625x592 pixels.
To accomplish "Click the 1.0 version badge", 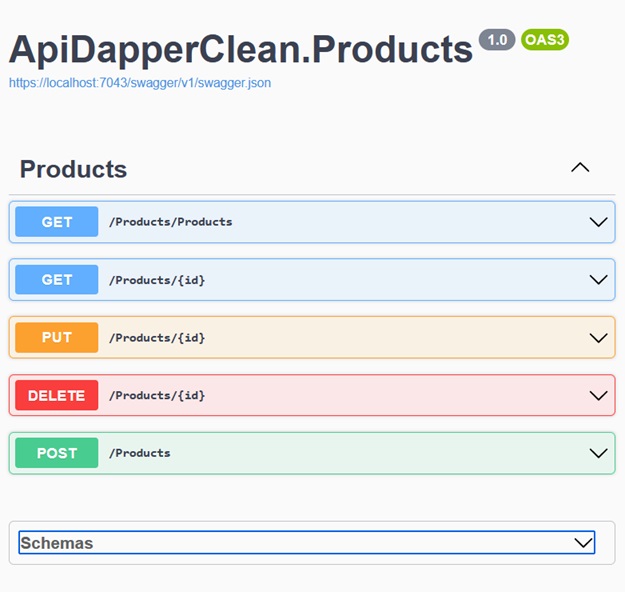I will point(497,40).
